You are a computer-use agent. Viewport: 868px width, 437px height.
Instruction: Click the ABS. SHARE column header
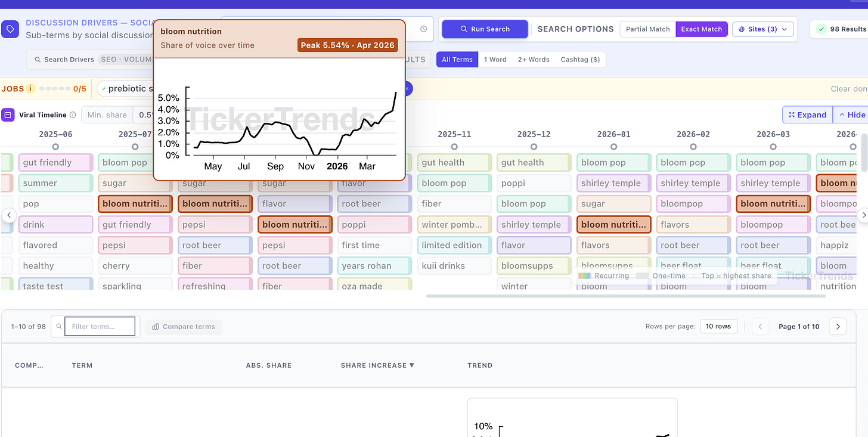pyautogui.click(x=269, y=365)
